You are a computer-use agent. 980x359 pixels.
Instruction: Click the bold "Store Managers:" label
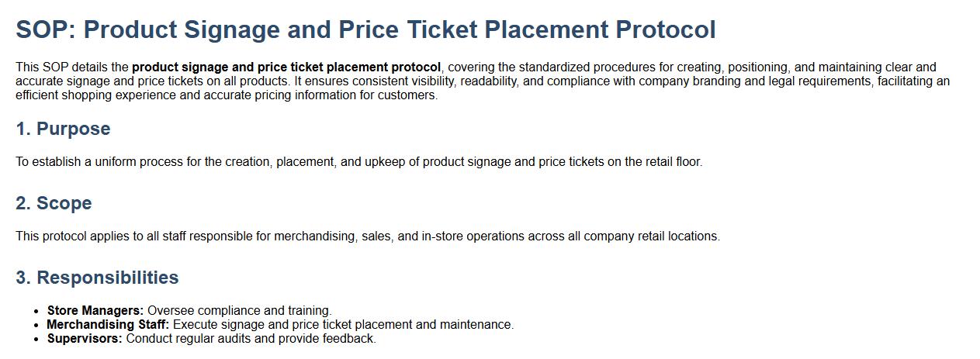95,311
